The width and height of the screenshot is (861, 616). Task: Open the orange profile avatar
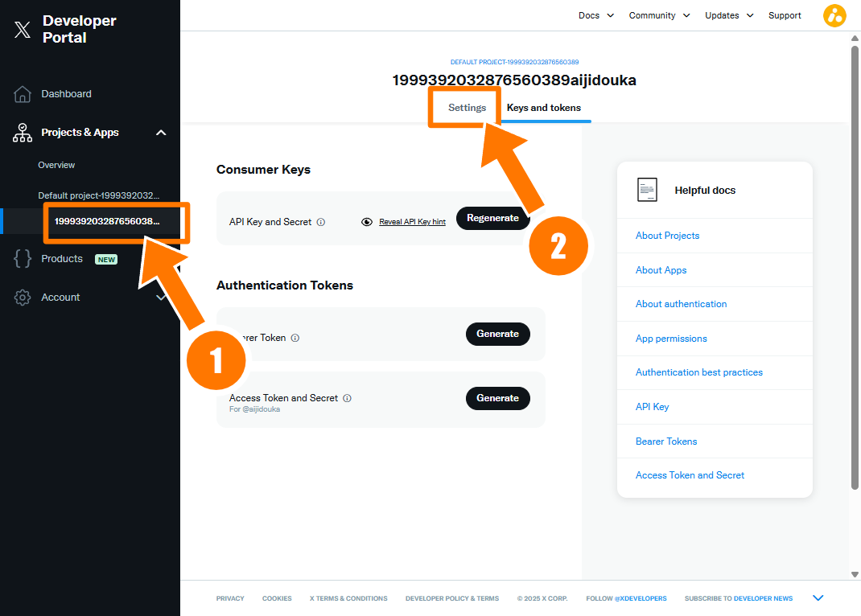click(x=834, y=15)
